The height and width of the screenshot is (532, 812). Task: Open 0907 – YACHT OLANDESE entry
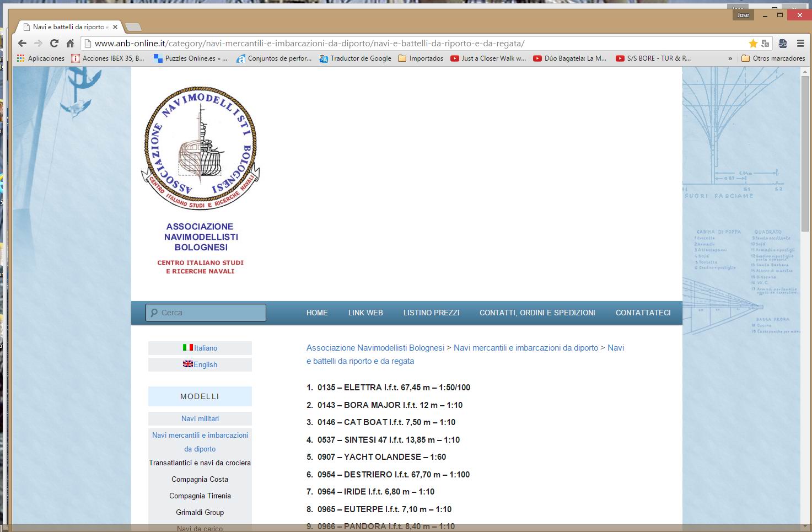pyautogui.click(x=381, y=457)
